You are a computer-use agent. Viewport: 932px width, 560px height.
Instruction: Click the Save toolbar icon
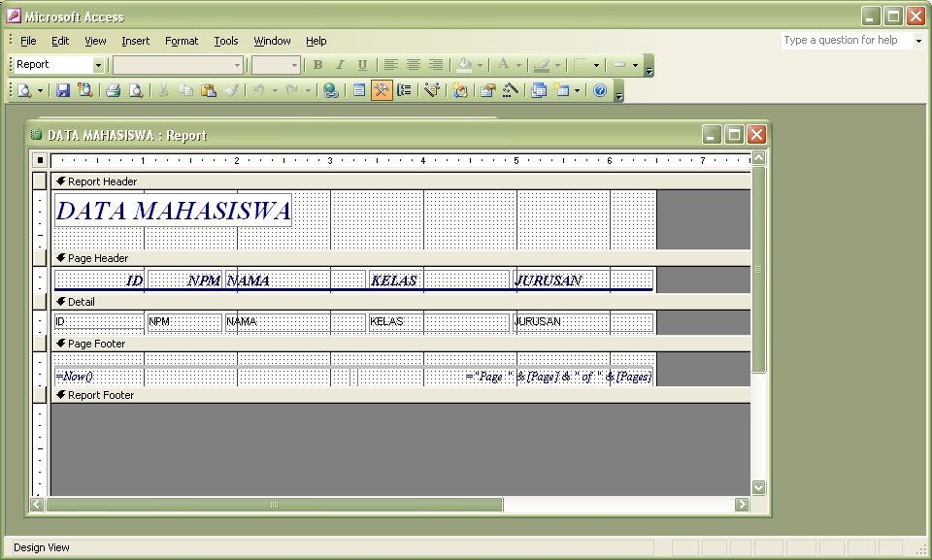coord(62,90)
